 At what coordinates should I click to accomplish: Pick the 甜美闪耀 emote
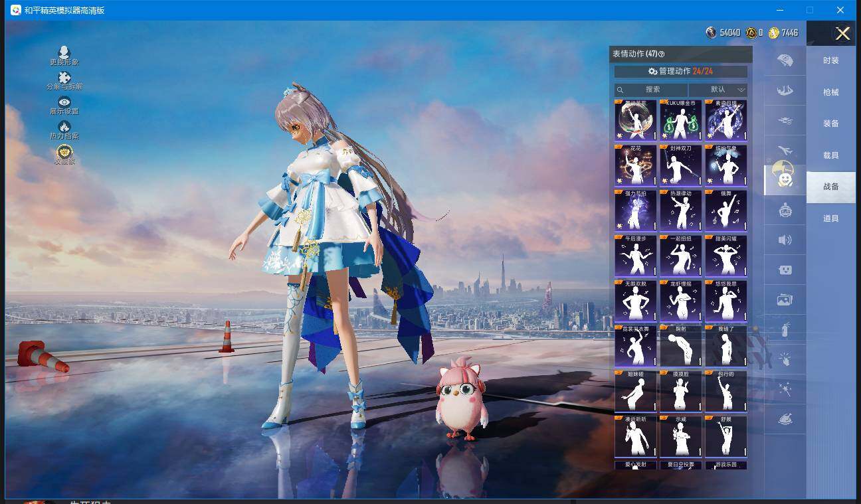[x=726, y=255]
